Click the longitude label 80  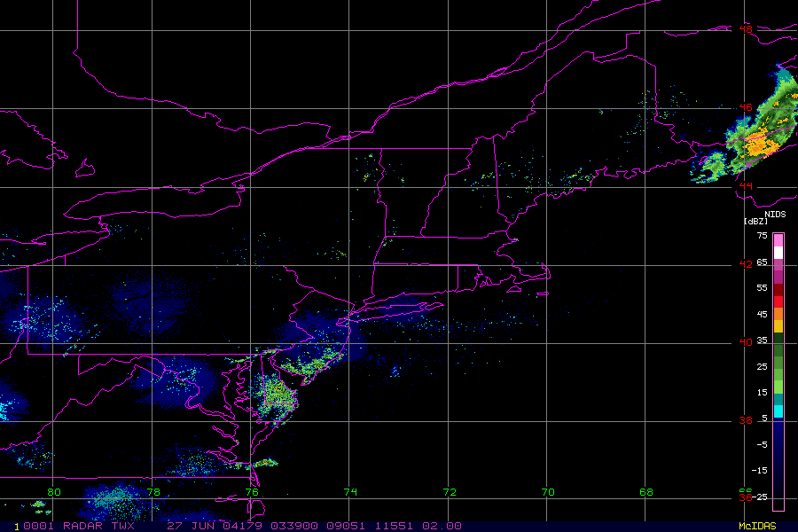(x=54, y=492)
